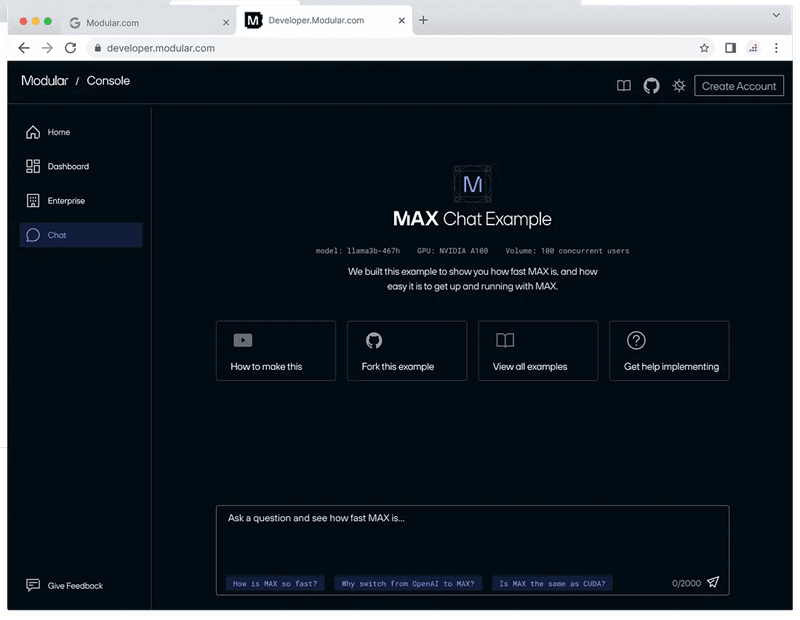Open the Get help implementing card
This screenshot has width=800, height=620.
coord(669,351)
